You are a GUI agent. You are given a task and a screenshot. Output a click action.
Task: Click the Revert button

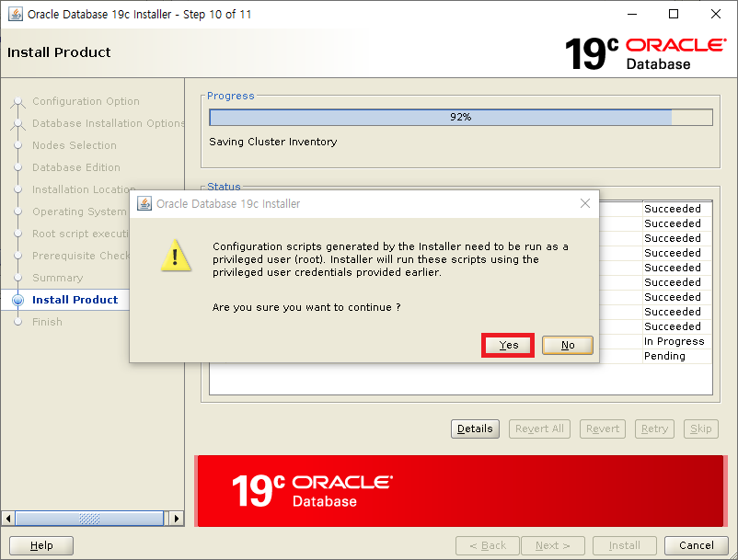click(x=603, y=429)
